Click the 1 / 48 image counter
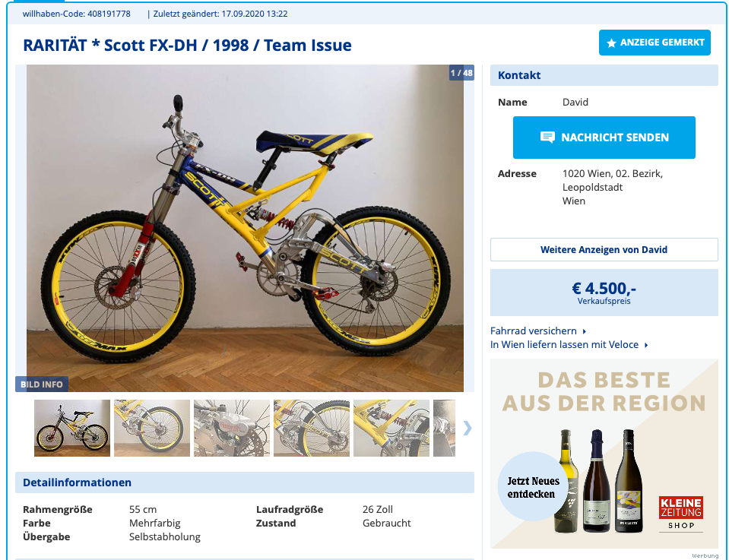The height and width of the screenshot is (560, 729). 461,73
